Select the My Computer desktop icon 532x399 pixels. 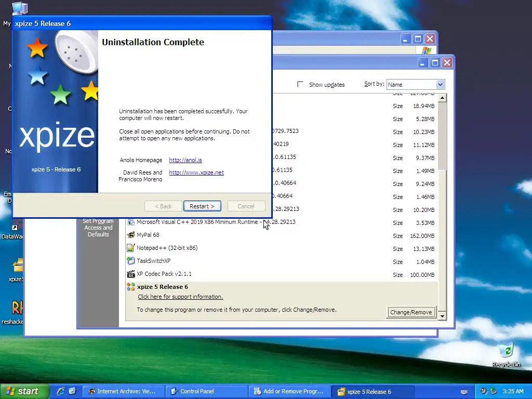tap(20, 8)
